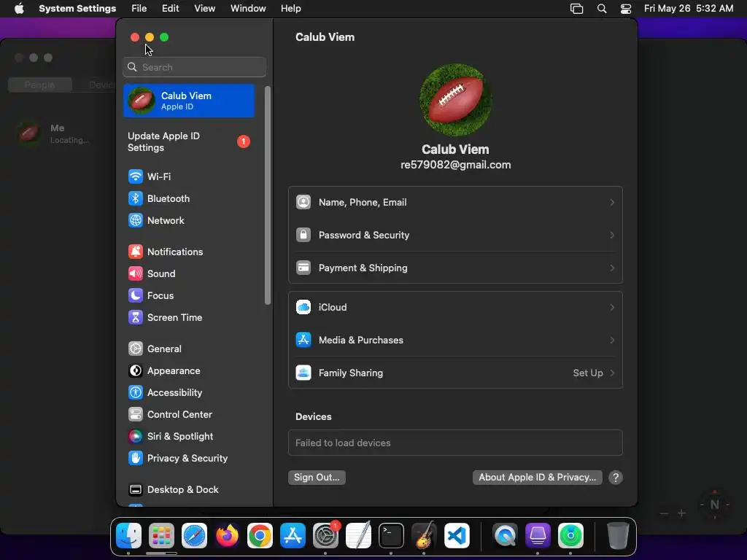Open Accessibility settings in sidebar
The width and height of the screenshot is (747, 560).
tap(189, 393)
